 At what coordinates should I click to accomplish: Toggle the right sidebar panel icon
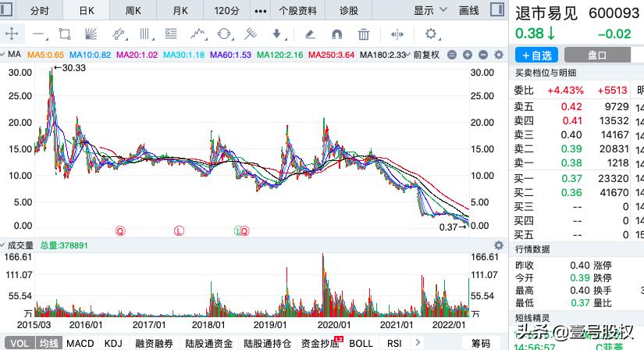497,9
